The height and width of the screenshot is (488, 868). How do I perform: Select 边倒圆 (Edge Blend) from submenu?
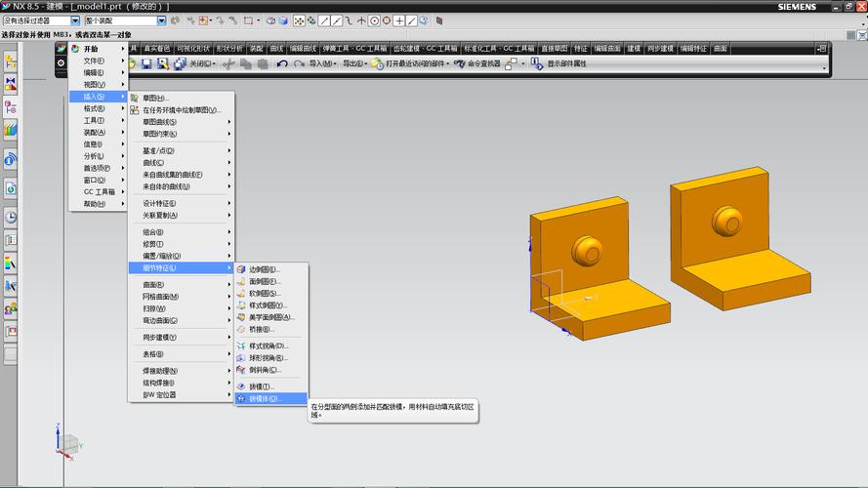[x=263, y=269]
